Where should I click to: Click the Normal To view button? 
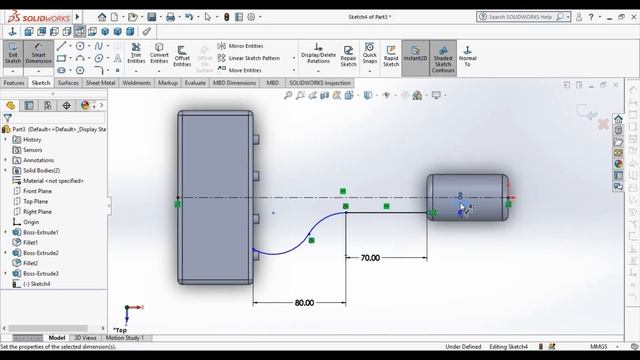tap(467, 56)
